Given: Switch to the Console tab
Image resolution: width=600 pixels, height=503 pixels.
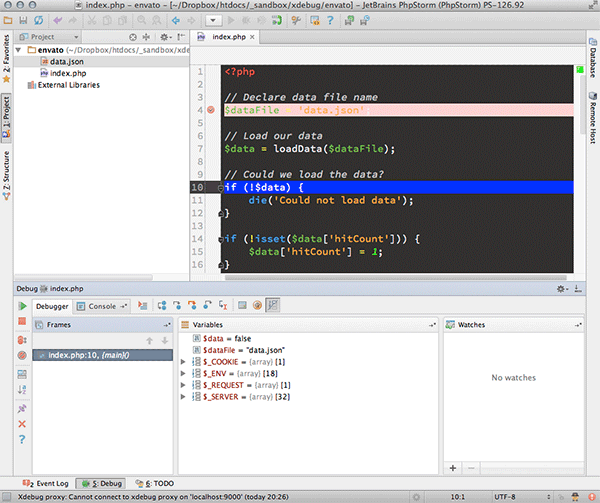Looking at the screenshot, I should pyautogui.click(x=102, y=306).
